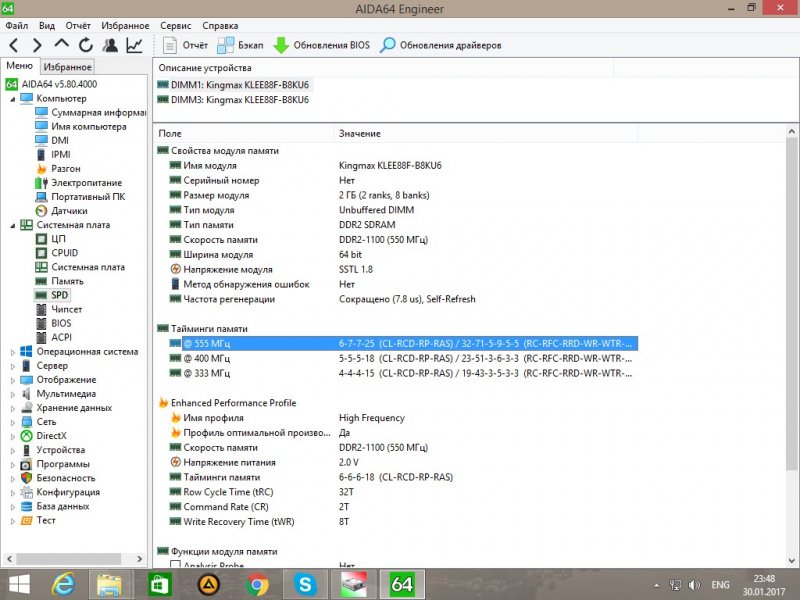Screen dimensions: 800x600
Task: Click the user profile icon in toolbar
Action: point(110,45)
